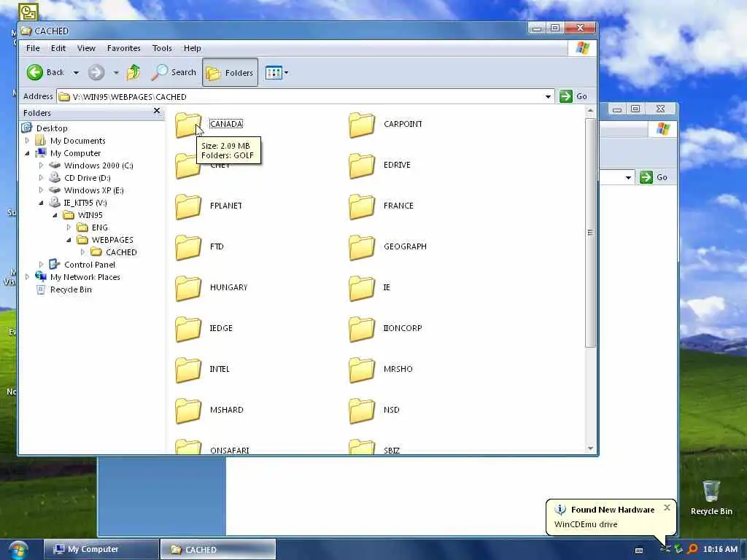Open the Forward history dropdown arrow
Image resolution: width=747 pixels, height=560 pixels.
click(x=116, y=73)
